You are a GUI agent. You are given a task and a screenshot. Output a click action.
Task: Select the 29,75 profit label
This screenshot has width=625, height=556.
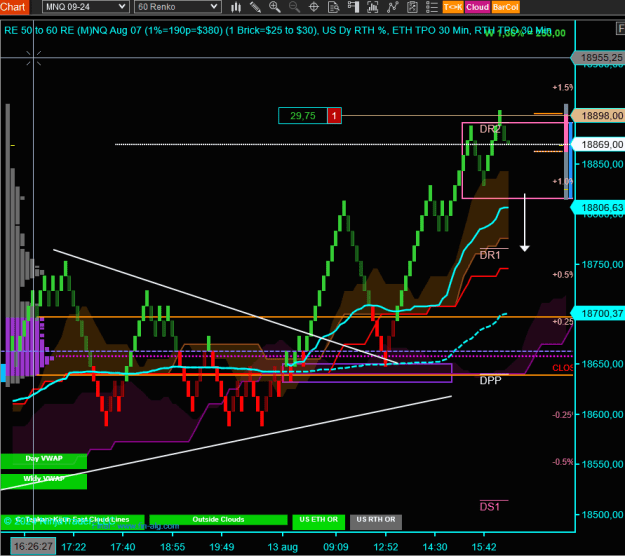303,116
